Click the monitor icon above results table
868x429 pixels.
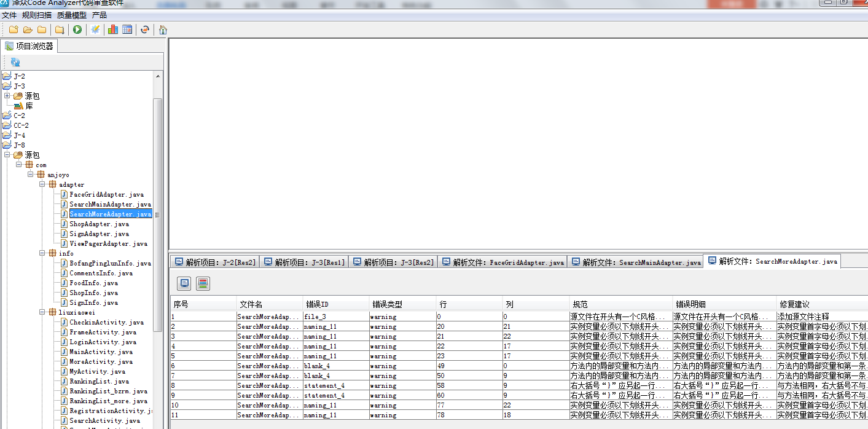pos(184,283)
